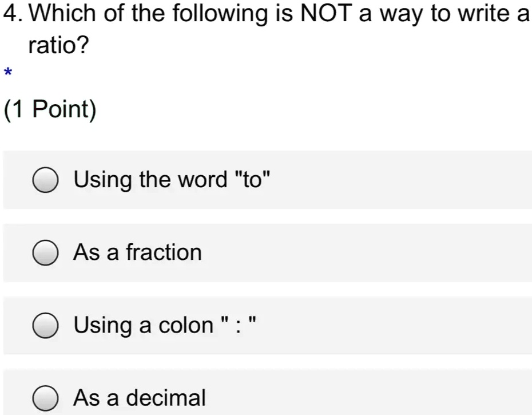Click the "(1 Point)" label

(x=50, y=109)
